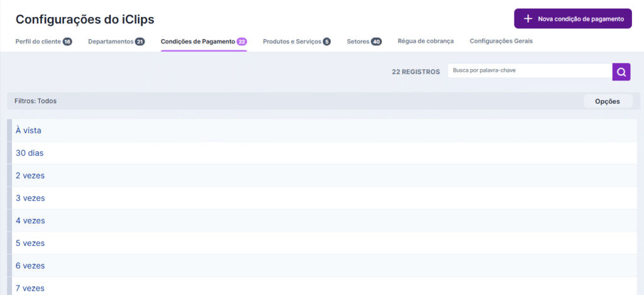Open the 30 dias payment condition
This screenshot has width=644, height=295.
(x=30, y=153)
